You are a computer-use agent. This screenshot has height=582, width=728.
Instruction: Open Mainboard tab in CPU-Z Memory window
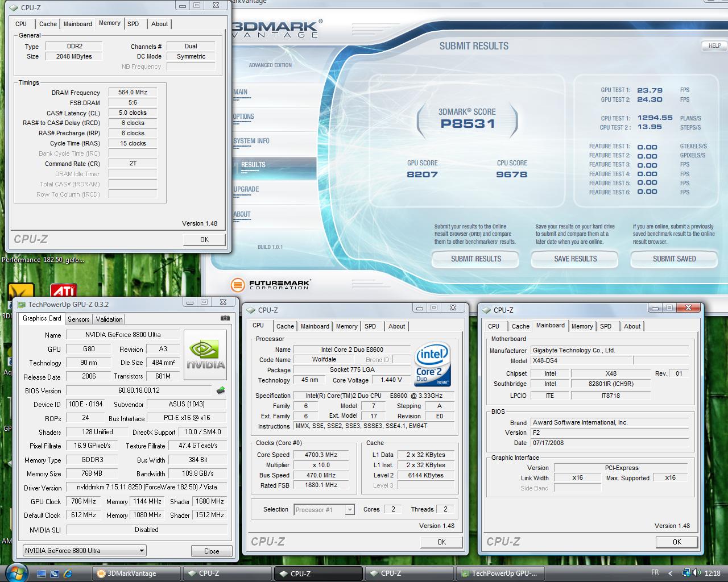pos(78,24)
